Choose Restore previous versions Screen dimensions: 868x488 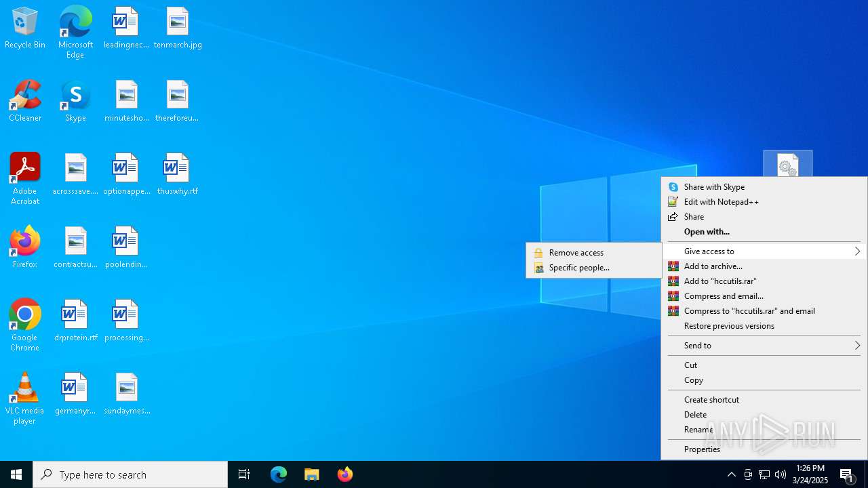pos(764,326)
